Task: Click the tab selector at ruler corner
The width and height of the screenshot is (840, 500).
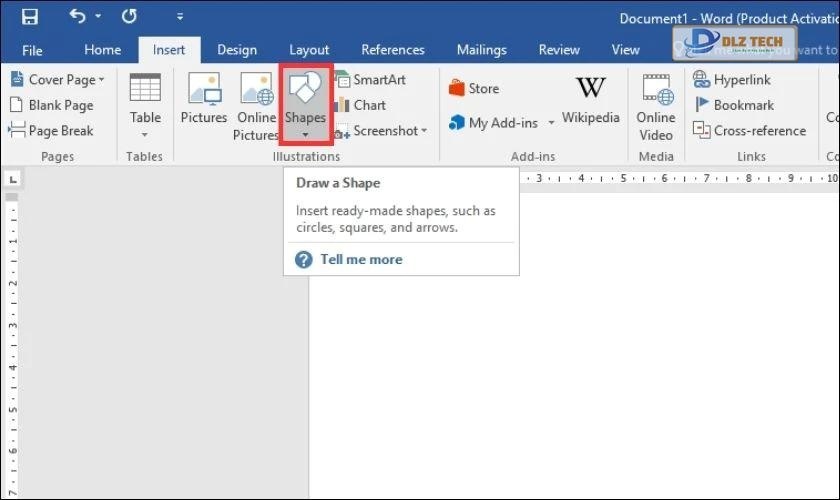Action: tap(13, 179)
